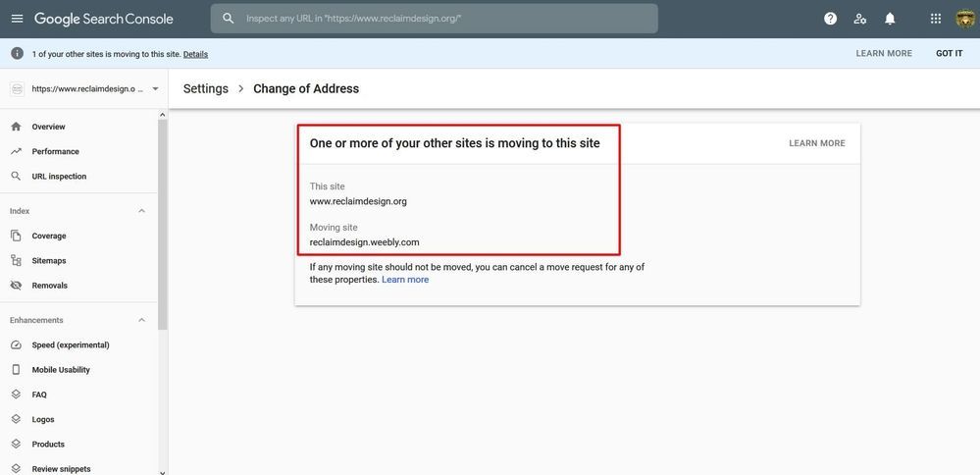Click the URL inspection magnifier icon

tap(17, 177)
